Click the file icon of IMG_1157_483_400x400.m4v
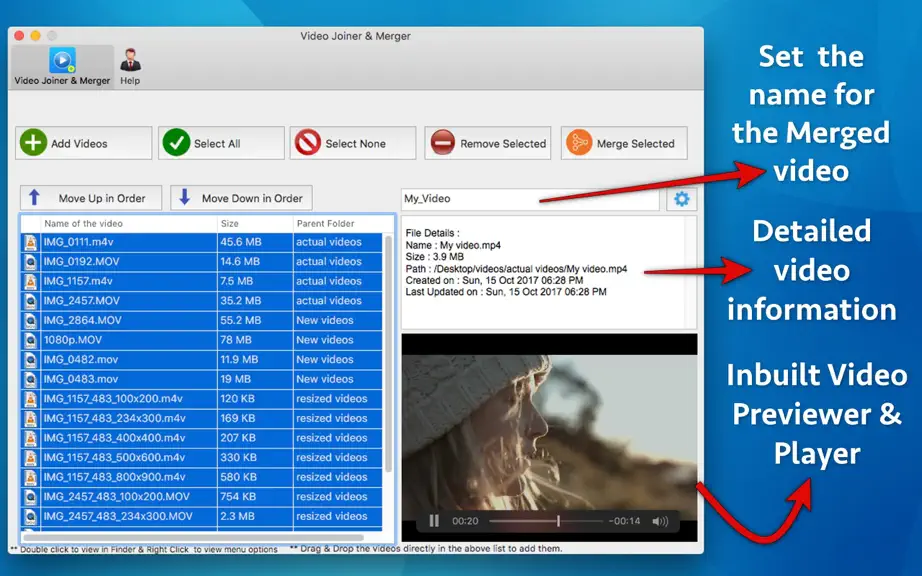 [x=30, y=438]
